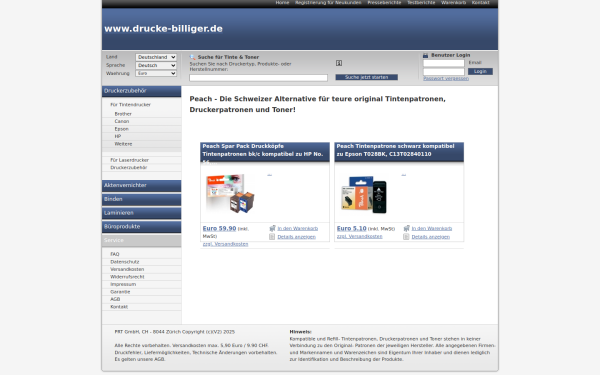Image resolution: width=600 pixels, height=375 pixels.
Task: Open the Garantie service link
Action: (120, 292)
